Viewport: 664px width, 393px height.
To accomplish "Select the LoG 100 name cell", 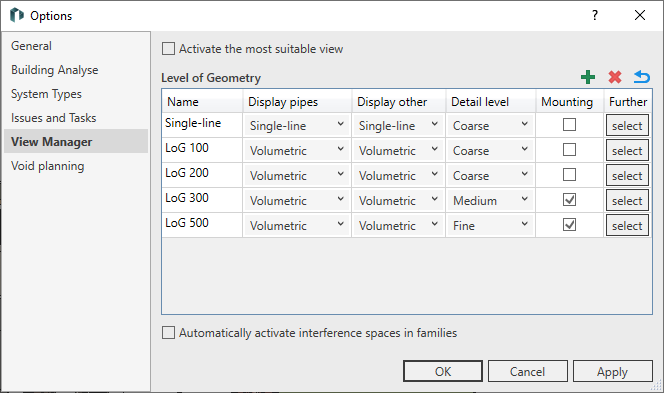I will coord(202,150).
